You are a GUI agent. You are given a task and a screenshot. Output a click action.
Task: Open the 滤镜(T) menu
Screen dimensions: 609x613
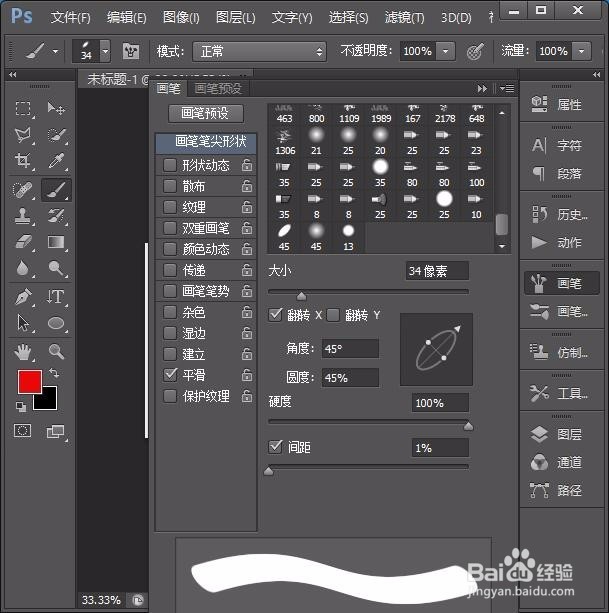(x=404, y=18)
